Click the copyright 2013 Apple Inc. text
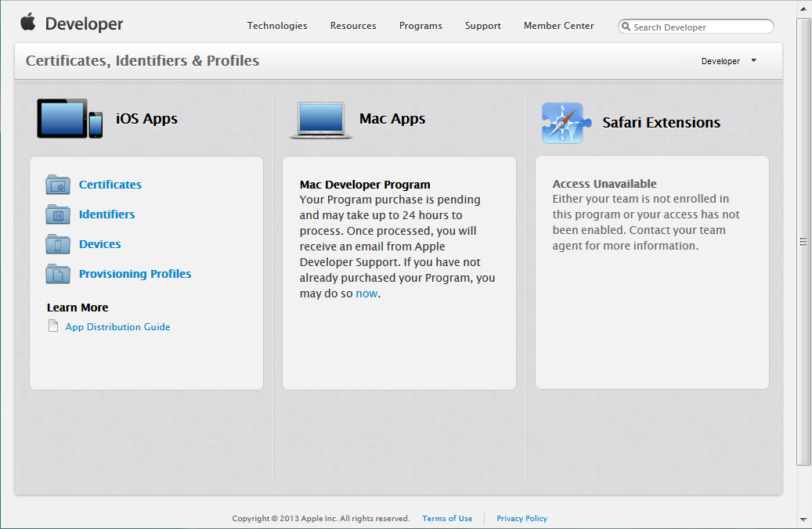Image resolution: width=812 pixels, height=529 pixels. point(321,518)
